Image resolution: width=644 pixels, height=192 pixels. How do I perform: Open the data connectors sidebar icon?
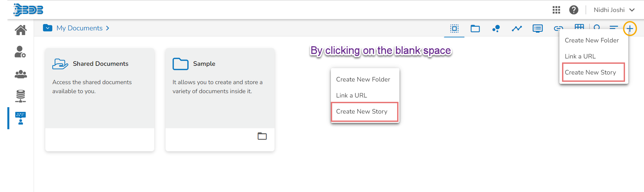(x=21, y=96)
